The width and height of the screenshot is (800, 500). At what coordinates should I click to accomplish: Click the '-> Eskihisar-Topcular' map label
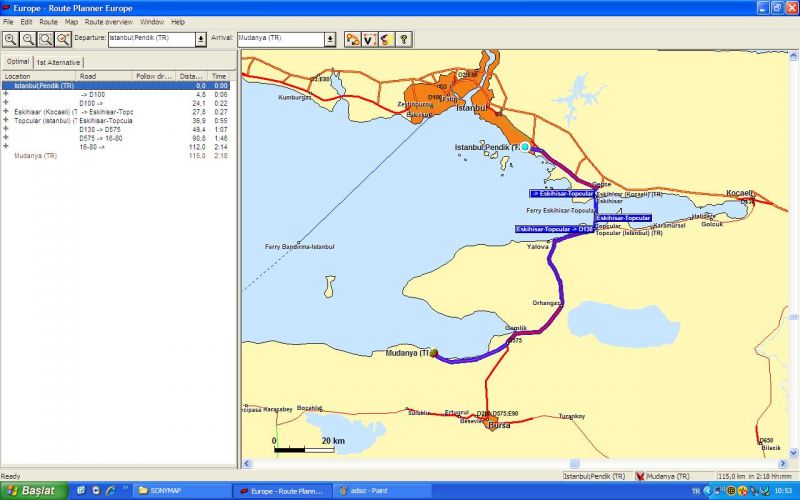click(x=562, y=194)
